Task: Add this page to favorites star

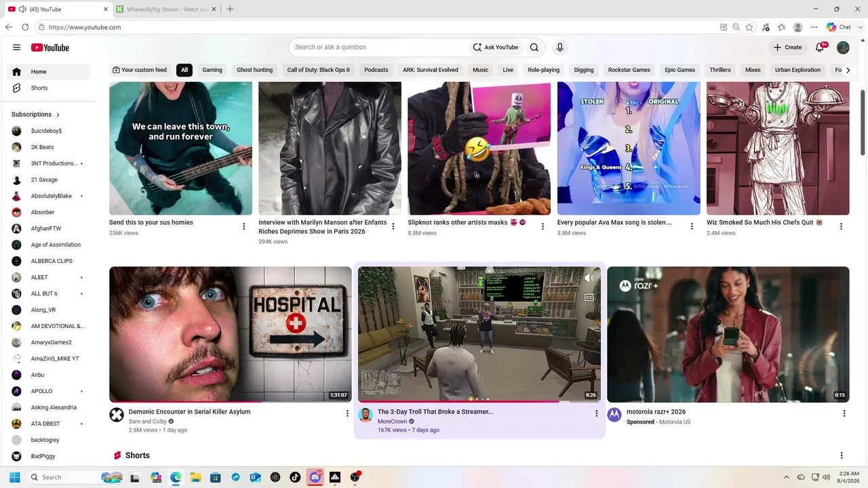Action: point(749,27)
